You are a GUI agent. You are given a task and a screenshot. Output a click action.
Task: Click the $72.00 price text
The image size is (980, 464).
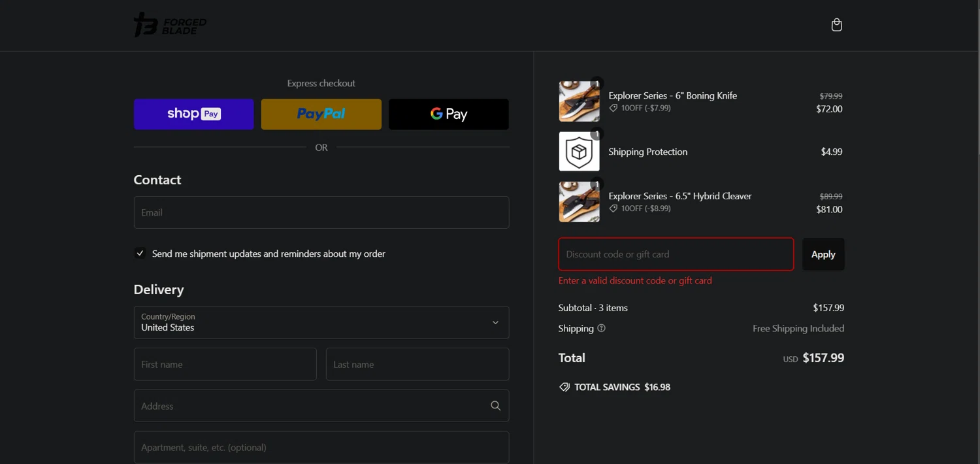point(829,109)
